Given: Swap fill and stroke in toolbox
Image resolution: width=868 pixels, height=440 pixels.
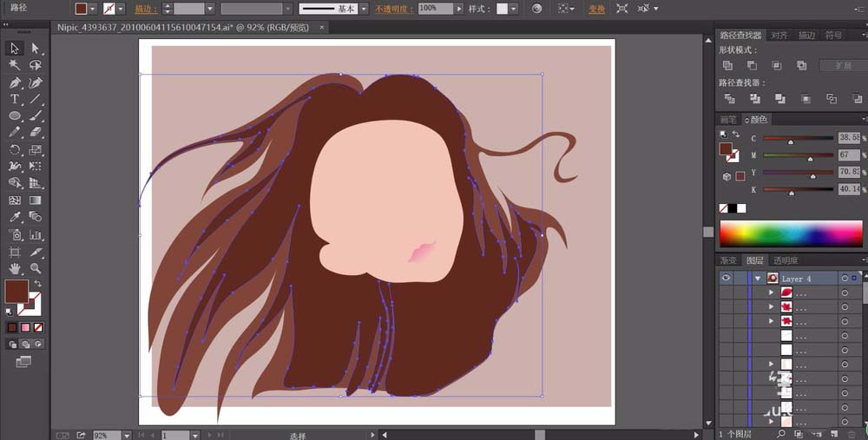Looking at the screenshot, I should click(x=37, y=284).
